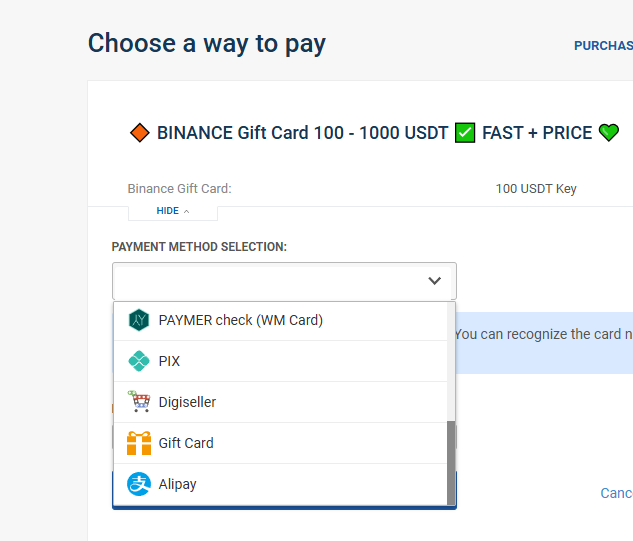Viewport: 633px width, 541px height.
Task: Click the green heart emoji in title
Action: [608, 133]
